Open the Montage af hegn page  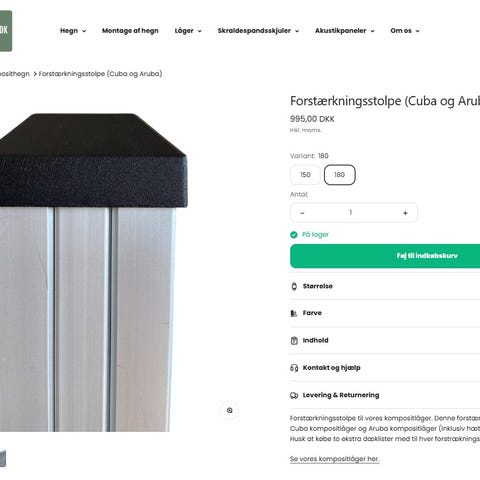tap(130, 31)
